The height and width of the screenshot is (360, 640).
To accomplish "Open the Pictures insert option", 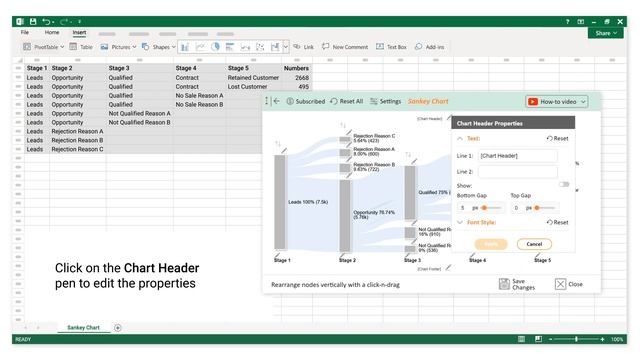I will pos(118,47).
